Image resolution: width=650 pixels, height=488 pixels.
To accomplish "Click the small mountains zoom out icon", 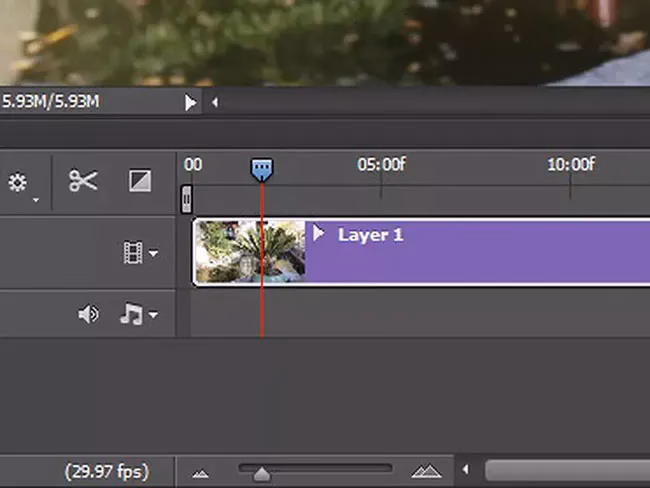I will click(200, 471).
